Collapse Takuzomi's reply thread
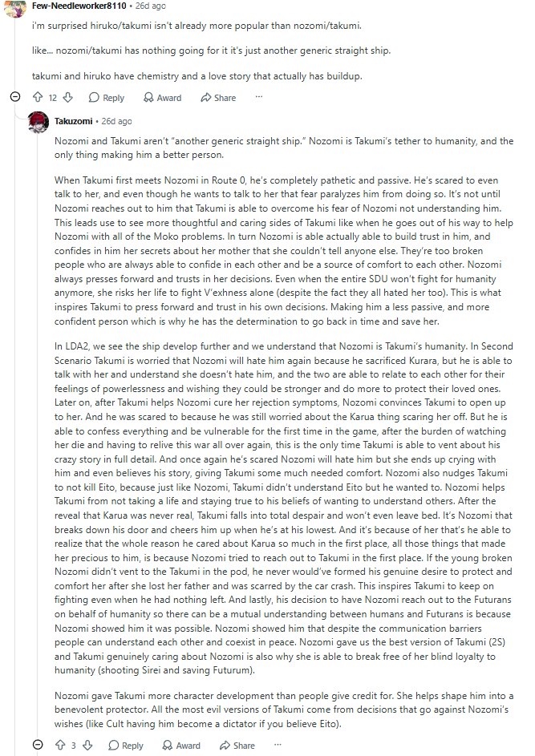This screenshot has height=756, width=535. tap(38, 745)
